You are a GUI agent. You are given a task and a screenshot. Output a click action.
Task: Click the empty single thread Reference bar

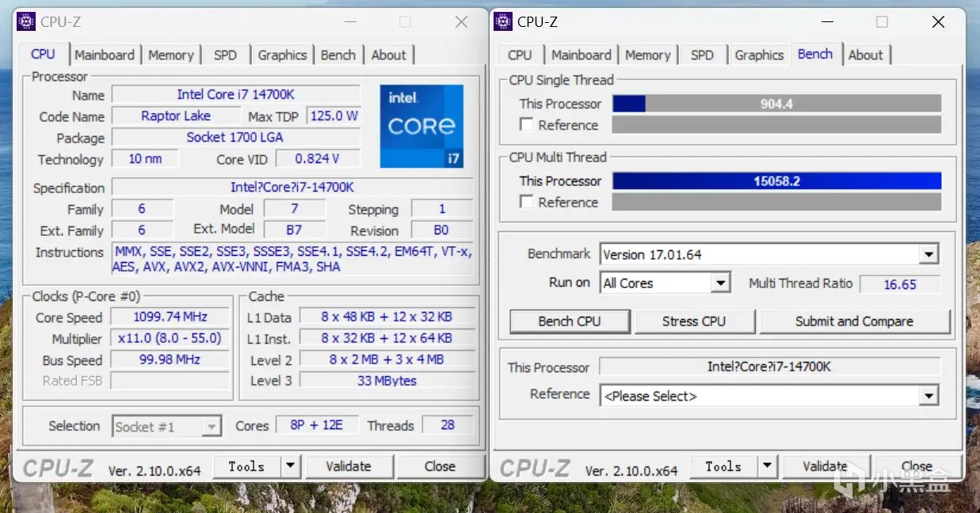coord(776,125)
